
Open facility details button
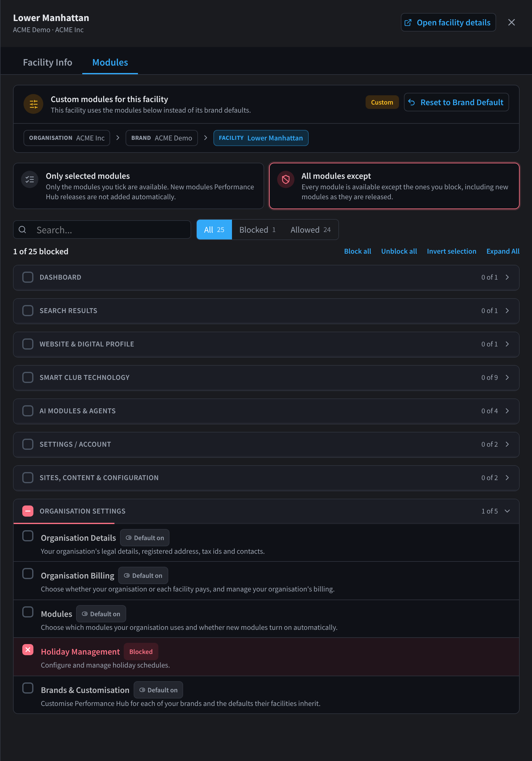click(x=448, y=23)
